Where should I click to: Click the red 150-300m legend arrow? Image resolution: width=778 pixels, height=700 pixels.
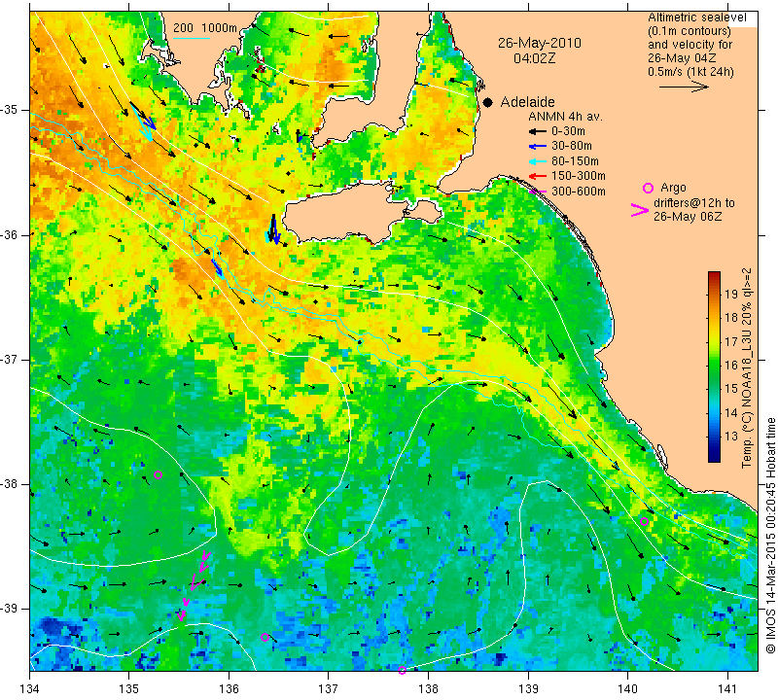click(538, 176)
